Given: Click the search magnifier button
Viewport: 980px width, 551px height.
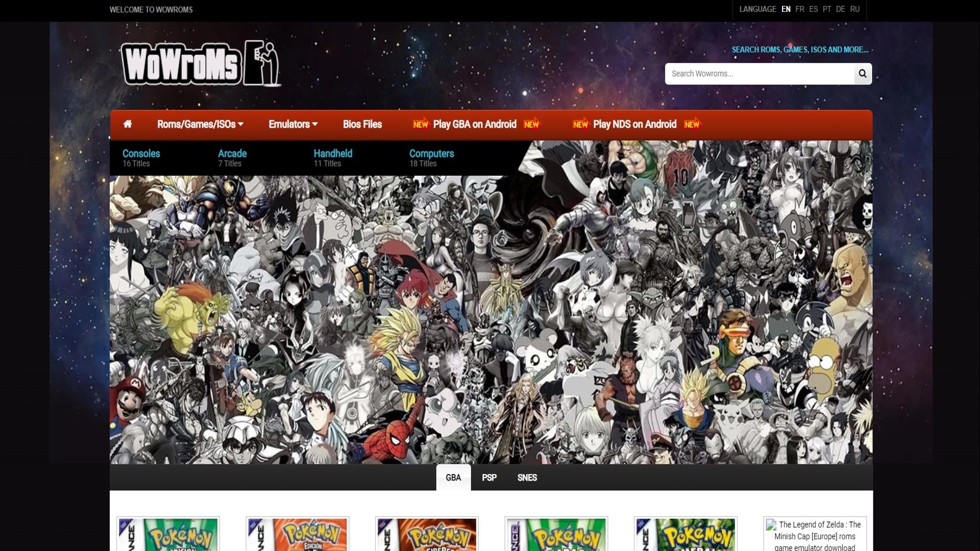Looking at the screenshot, I should 863,73.
